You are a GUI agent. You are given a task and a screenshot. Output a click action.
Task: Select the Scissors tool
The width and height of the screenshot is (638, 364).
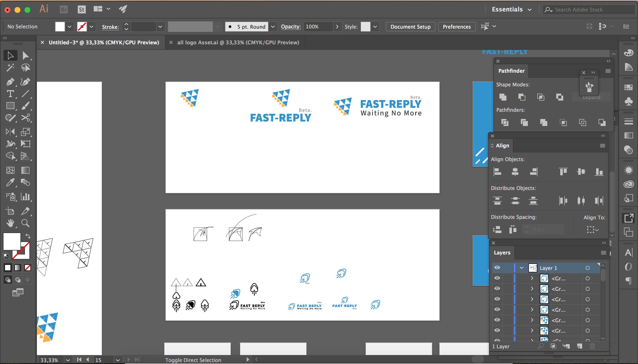(25, 118)
